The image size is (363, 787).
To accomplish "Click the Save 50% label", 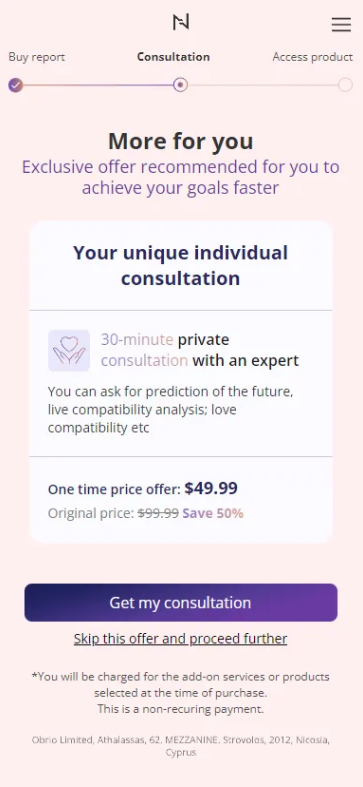I will (x=213, y=513).
